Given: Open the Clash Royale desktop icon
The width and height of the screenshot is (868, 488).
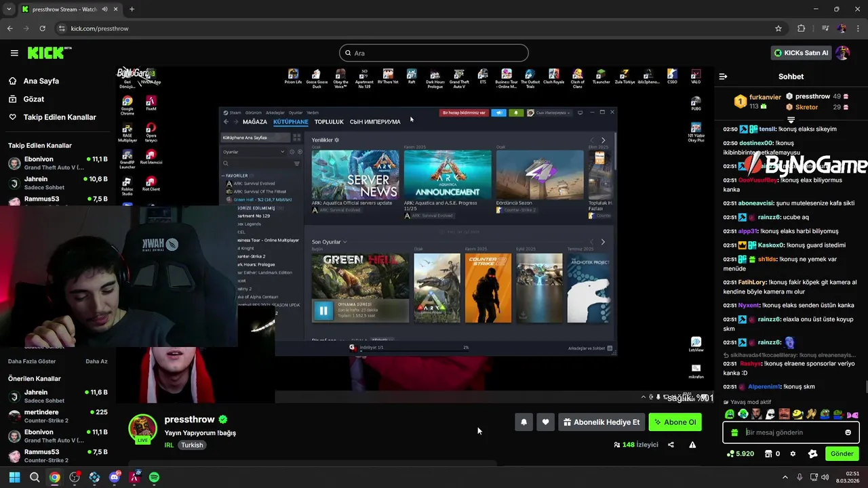Looking at the screenshot, I should [554, 77].
